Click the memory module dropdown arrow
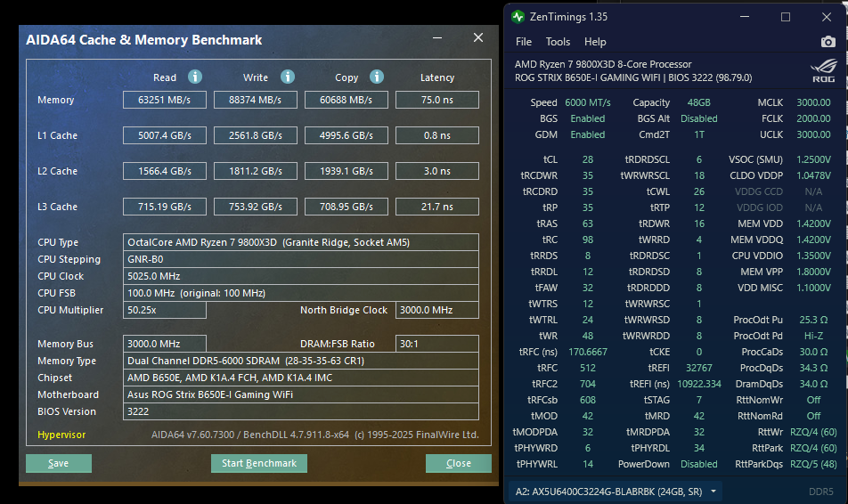The image size is (848, 504). pos(713,492)
